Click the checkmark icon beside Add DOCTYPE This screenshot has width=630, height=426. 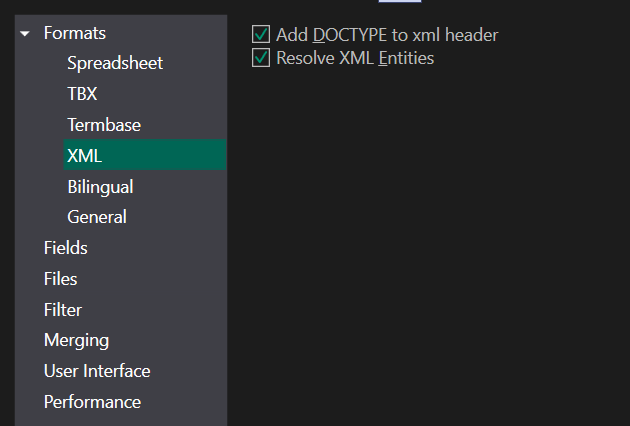(261, 34)
